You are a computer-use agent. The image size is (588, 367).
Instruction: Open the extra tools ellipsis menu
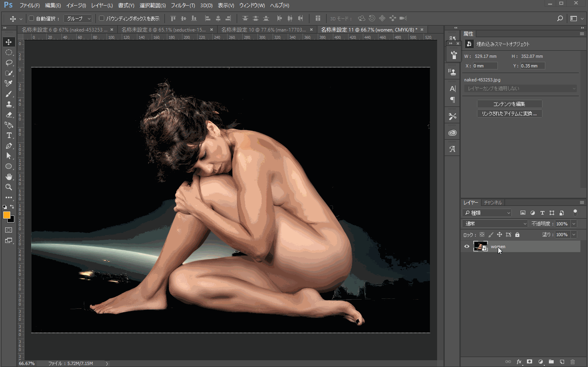click(x=9, y=197)
